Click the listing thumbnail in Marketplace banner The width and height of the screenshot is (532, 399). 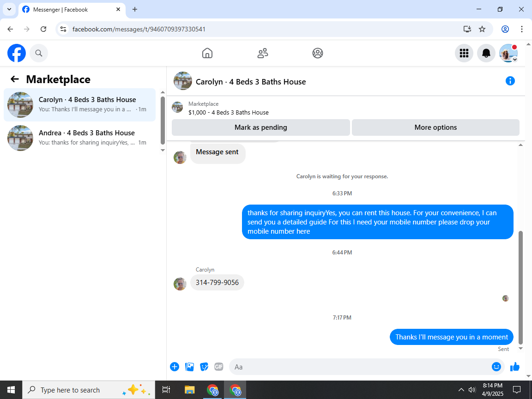pyautogui.click(x=177, y=107)
